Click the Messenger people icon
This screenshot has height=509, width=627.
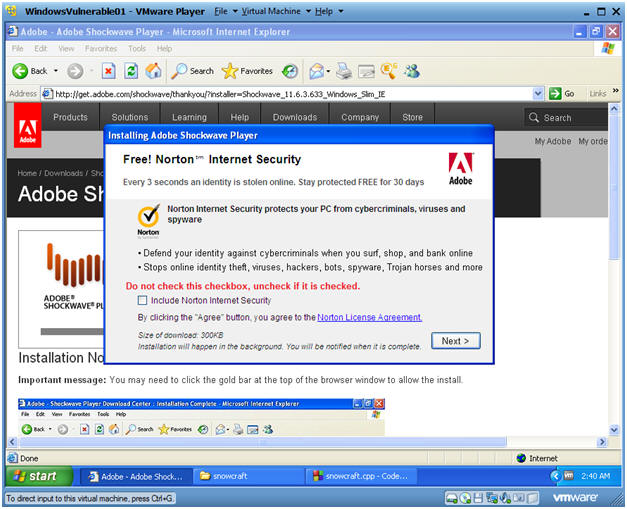[x=412, y=71]
